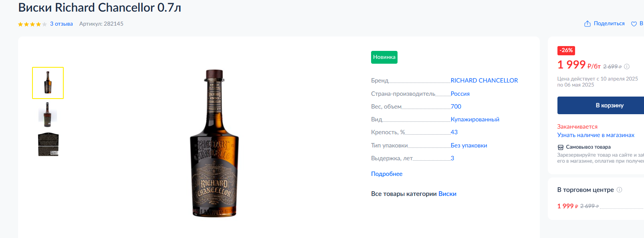This screenshot has width=644, height=238.
Task: Click the 700 volume value
Action: pos(456,106)
